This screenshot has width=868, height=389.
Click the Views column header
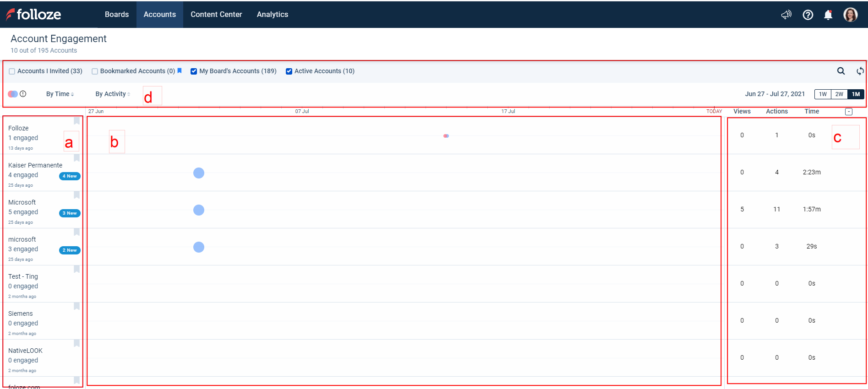742,111
